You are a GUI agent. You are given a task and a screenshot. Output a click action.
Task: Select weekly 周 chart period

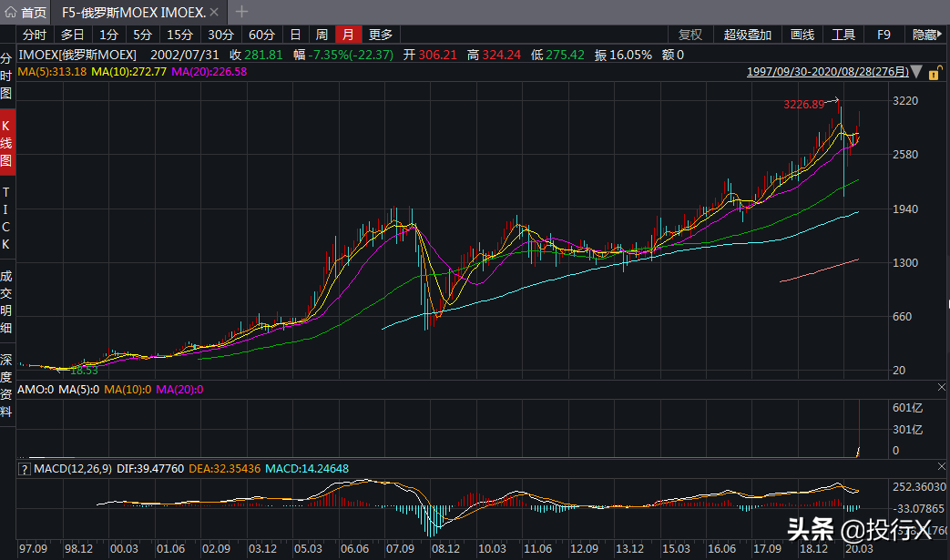322,35
